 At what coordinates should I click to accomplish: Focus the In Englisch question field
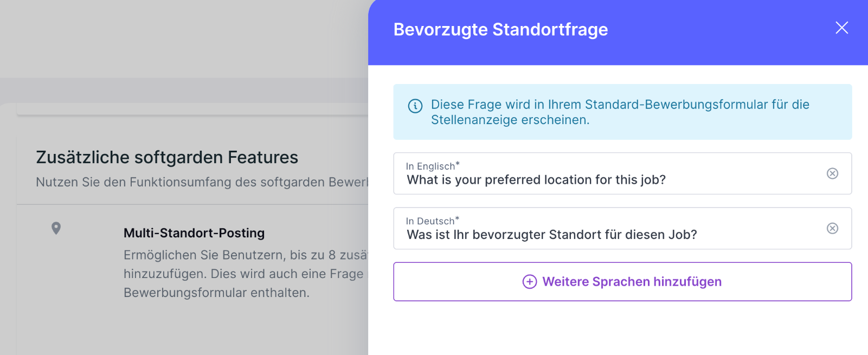point(622,173)
